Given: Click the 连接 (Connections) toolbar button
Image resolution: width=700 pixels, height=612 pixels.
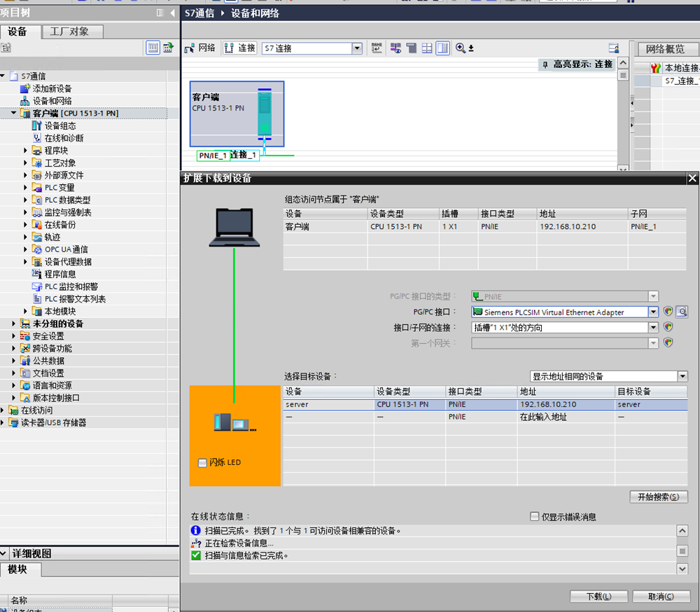Looking at the screenshot, I should pyautogui.click(x=239, y=48).
